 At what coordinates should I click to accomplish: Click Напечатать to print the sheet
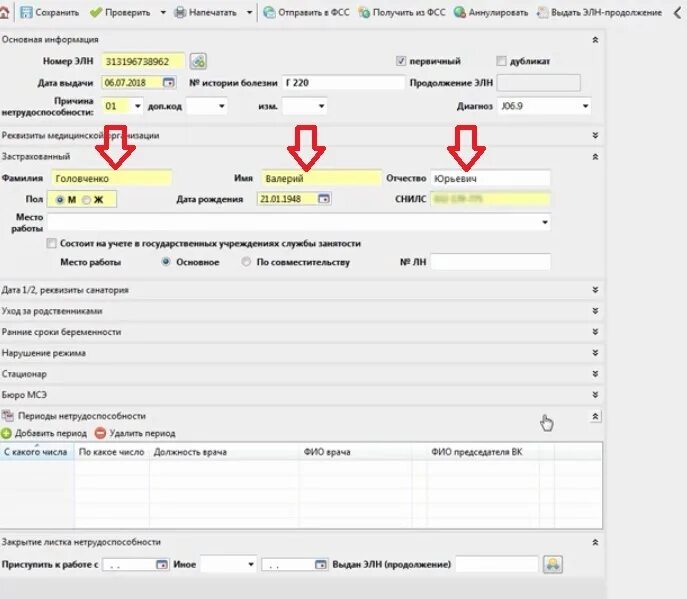click(205, 12)
